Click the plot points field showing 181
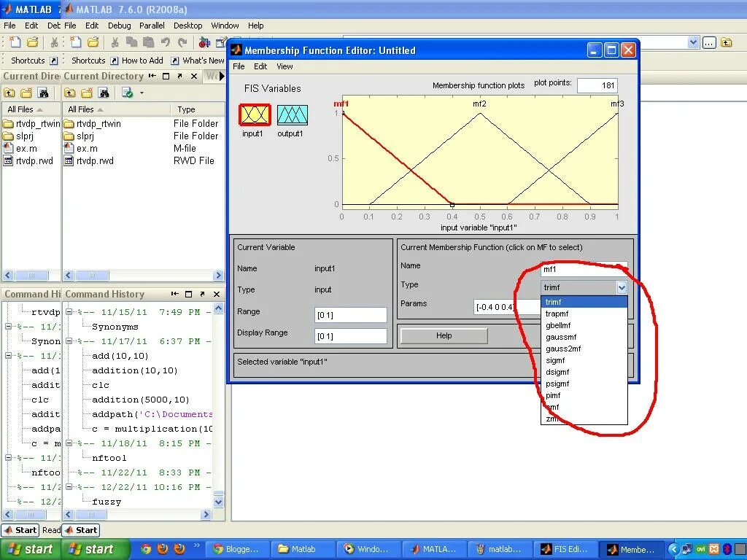The image size is (747, 560). pos(597,86)
